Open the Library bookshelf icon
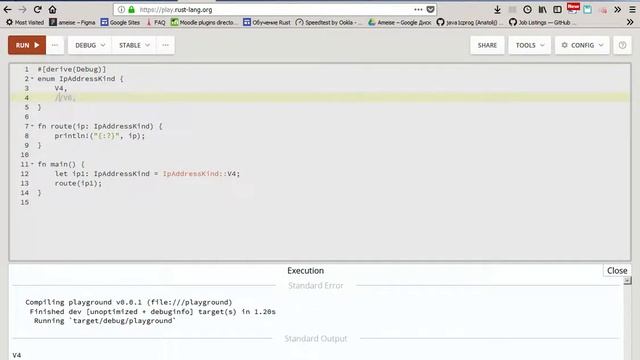 pyautogui.click(x=542, y=9)
